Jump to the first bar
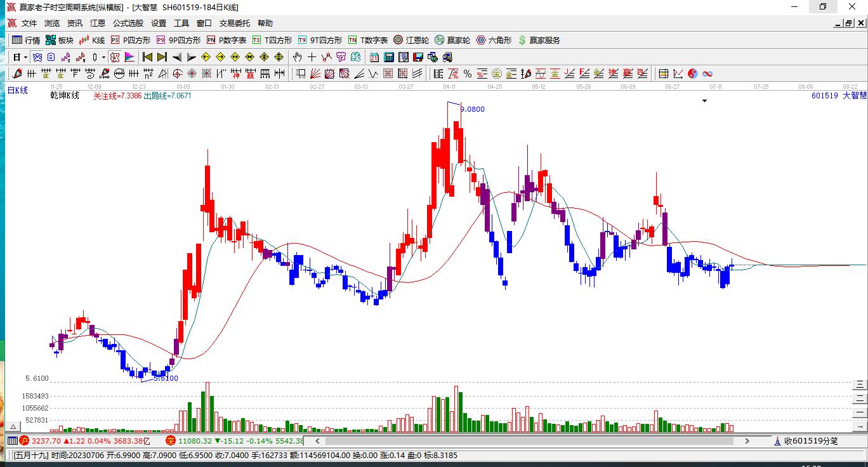 (x=147, y=57)
